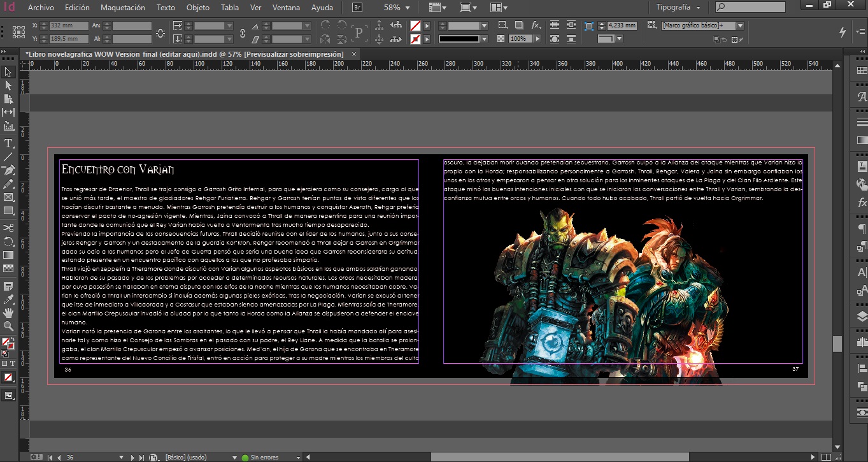868x462 pixels.
Task: Click the drop shadow icon
Action: coord(519,25)
